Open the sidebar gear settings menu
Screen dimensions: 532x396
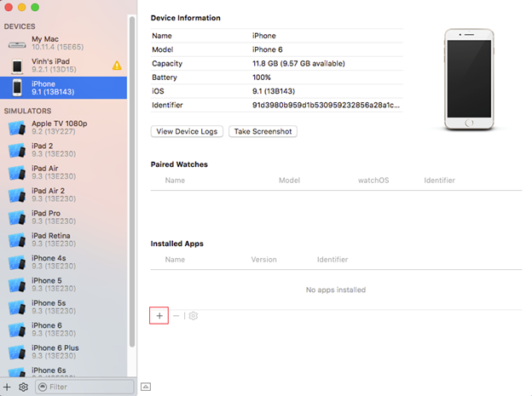coord(23,387)
